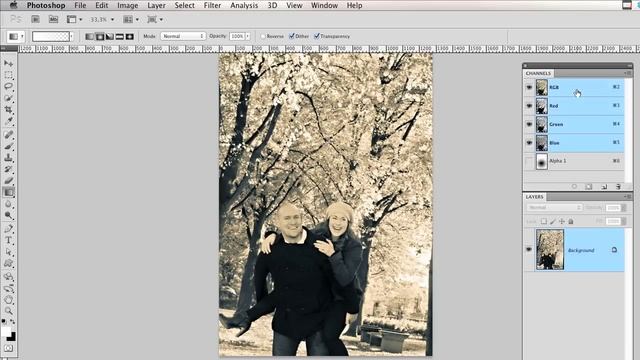Open the gradient Mode dropdown
This screenshot has height=360, width=640.
pos(183,36)
